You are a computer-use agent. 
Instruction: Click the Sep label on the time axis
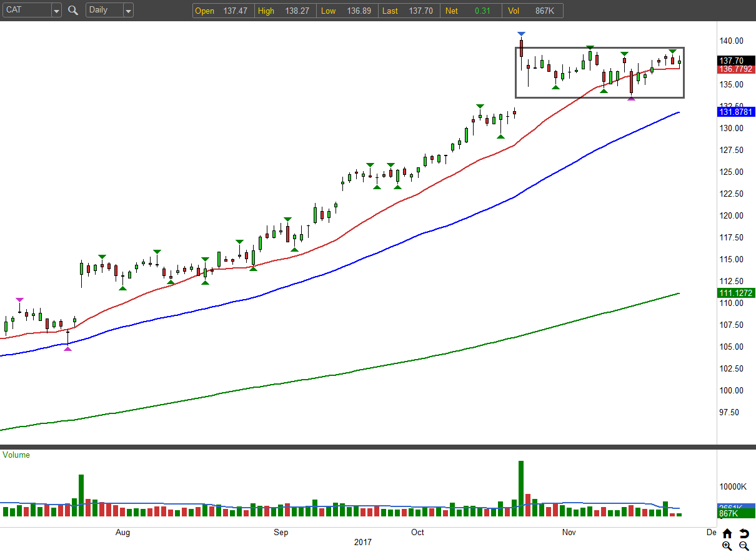[281, 532]
